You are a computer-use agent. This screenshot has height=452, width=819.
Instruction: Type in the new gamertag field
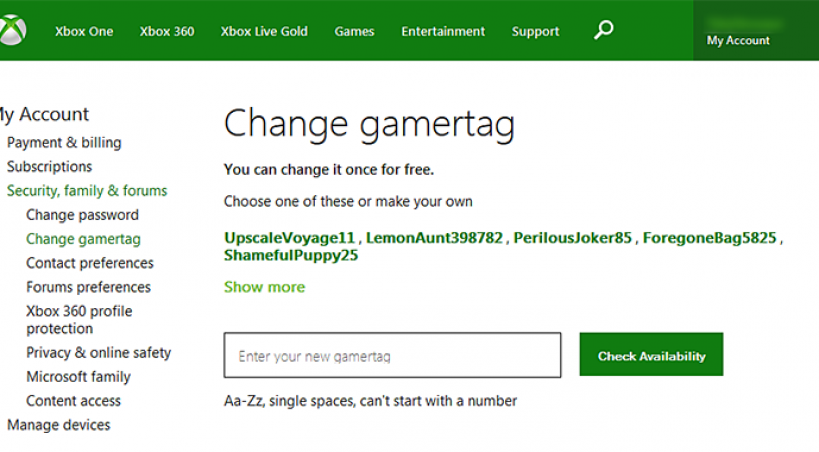click(392, 356)
